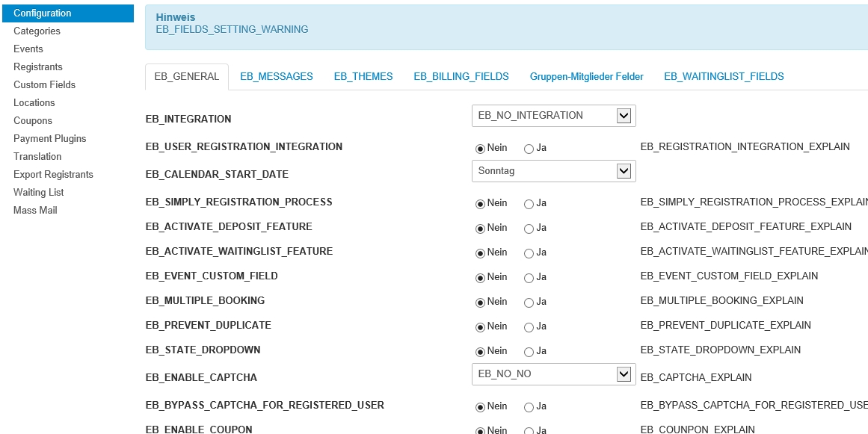Screen dimensions: 868x434
Task: Open the Gruppen-Mitglieder Felder tab
Action: point(586,76)
